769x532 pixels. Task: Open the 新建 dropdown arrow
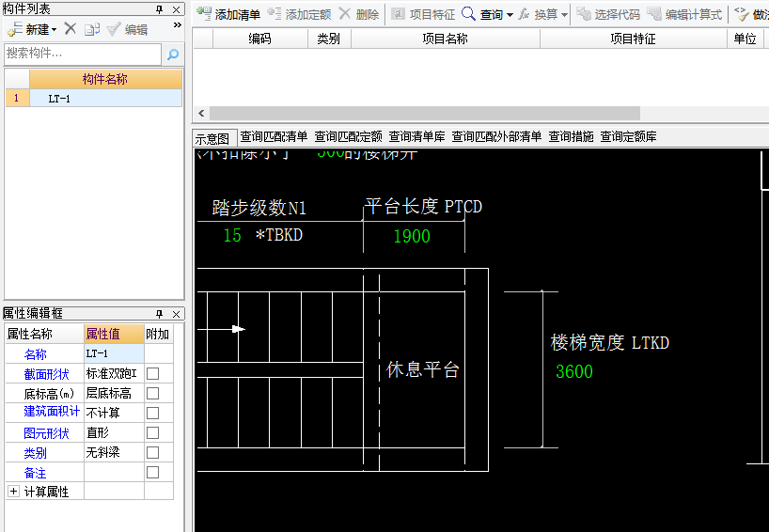pos(54,29)
